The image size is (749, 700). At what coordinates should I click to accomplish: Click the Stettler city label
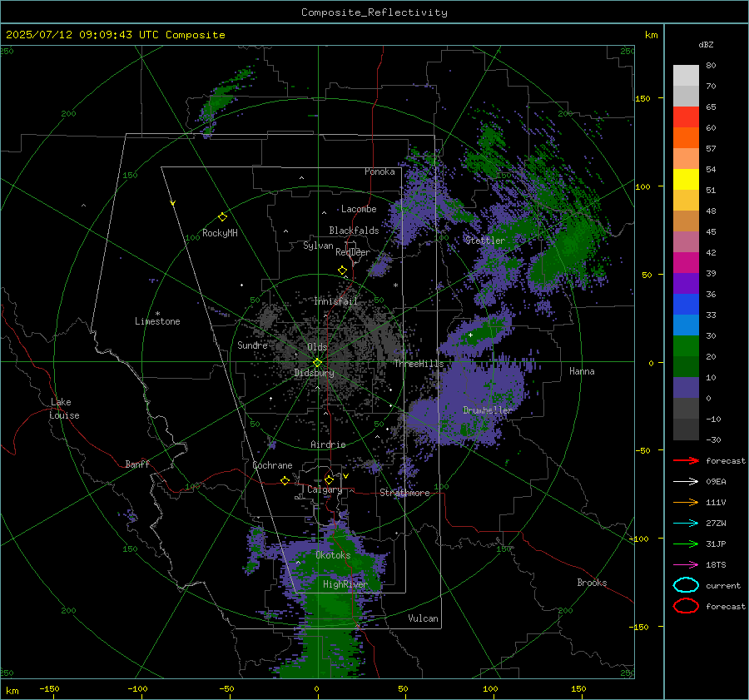(x=485, y=241)
